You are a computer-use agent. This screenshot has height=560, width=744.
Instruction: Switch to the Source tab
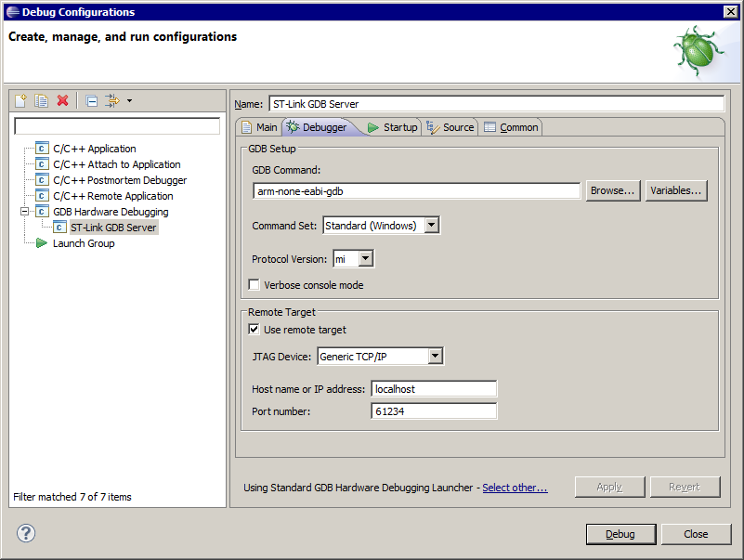pos(450,127)
